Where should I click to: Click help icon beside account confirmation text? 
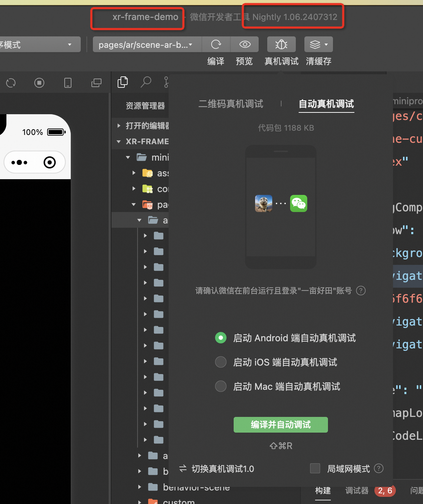coord(361,291)
